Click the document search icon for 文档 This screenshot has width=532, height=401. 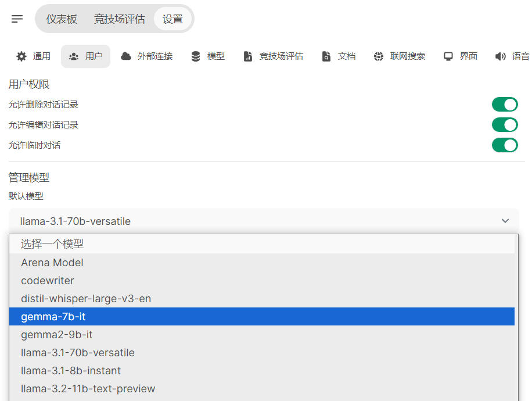326,56
